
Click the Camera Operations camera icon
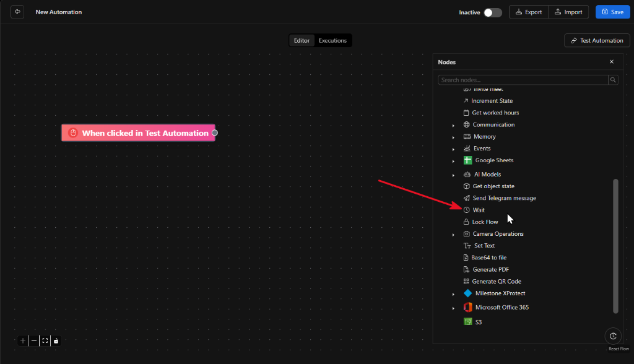pos(467,234)
